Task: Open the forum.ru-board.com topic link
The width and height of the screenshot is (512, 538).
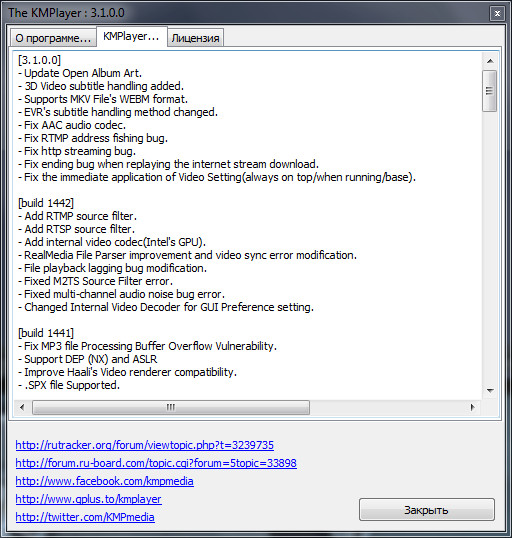Action: (x=156, y=463)
